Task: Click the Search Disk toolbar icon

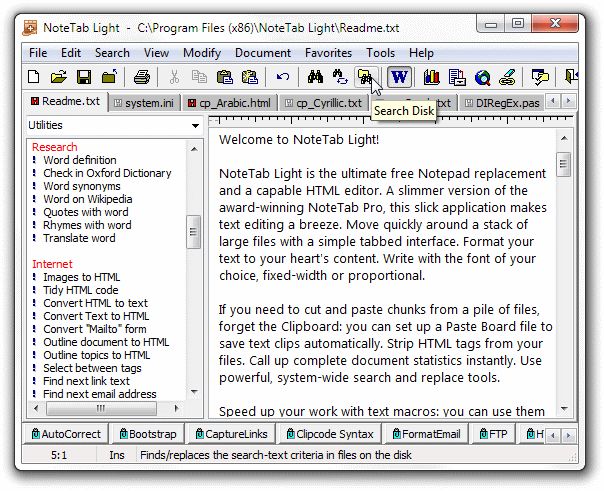Action: point(365,77)
